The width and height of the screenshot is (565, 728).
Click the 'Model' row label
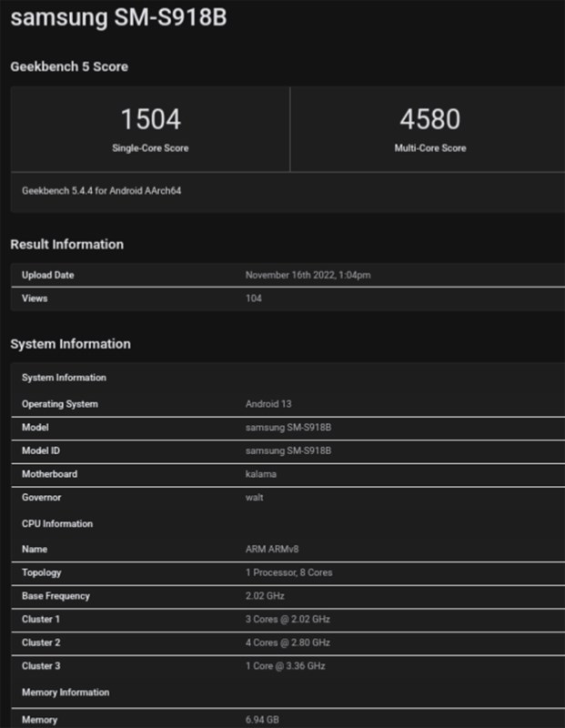click(35, 427)
